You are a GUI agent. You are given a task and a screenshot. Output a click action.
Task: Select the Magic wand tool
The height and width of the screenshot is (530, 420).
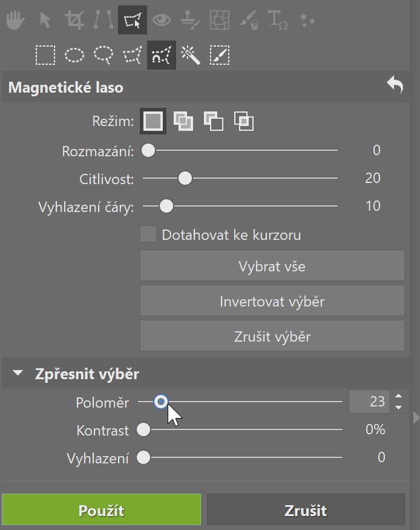(191, 56)
